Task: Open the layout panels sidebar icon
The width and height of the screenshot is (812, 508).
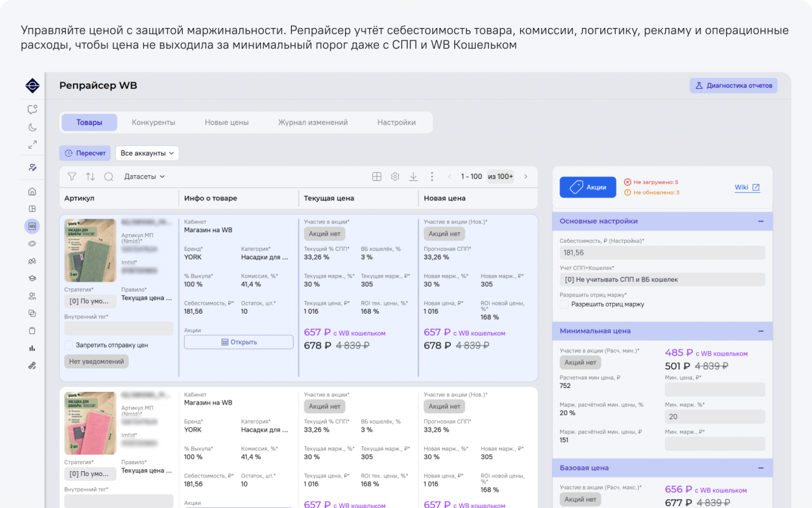Action: coord(32,209)
